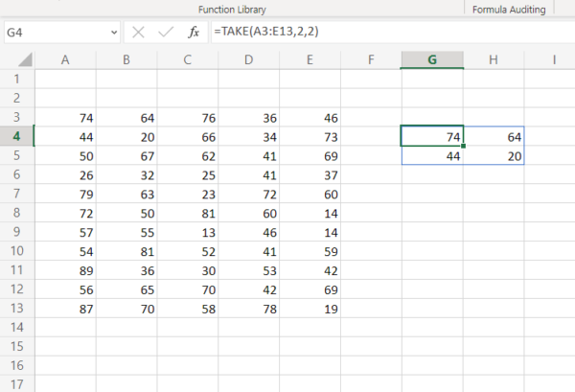Click the formula bar with TAKE formula
Image resolution: width=575 pixels, height=392 pixels.
click(x=393, y=32)
